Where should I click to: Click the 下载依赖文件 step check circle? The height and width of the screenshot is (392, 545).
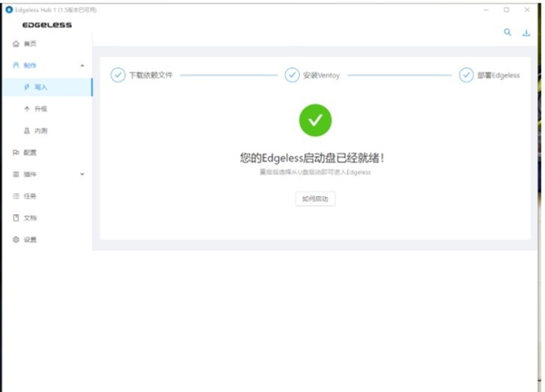[x=118, y=75]
